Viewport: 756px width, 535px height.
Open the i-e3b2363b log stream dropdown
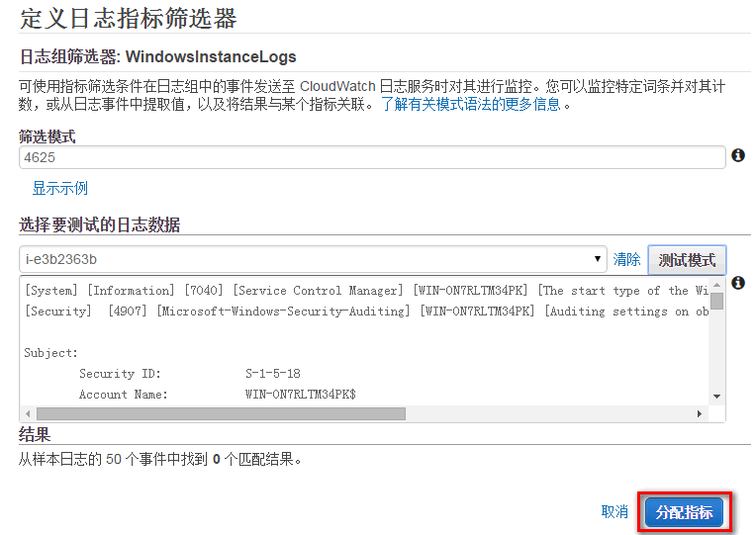point(313,259)
